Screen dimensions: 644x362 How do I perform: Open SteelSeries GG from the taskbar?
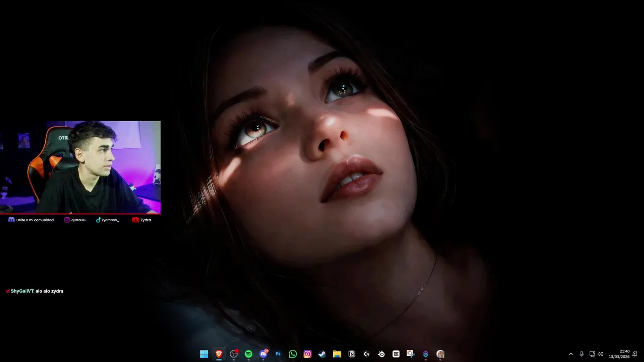381,354
